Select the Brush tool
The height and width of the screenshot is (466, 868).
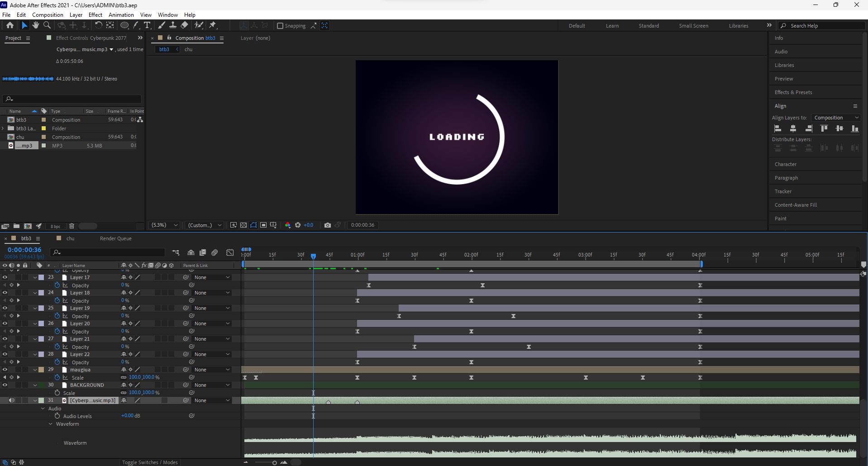pyautogui.click(x=161, y=25)
